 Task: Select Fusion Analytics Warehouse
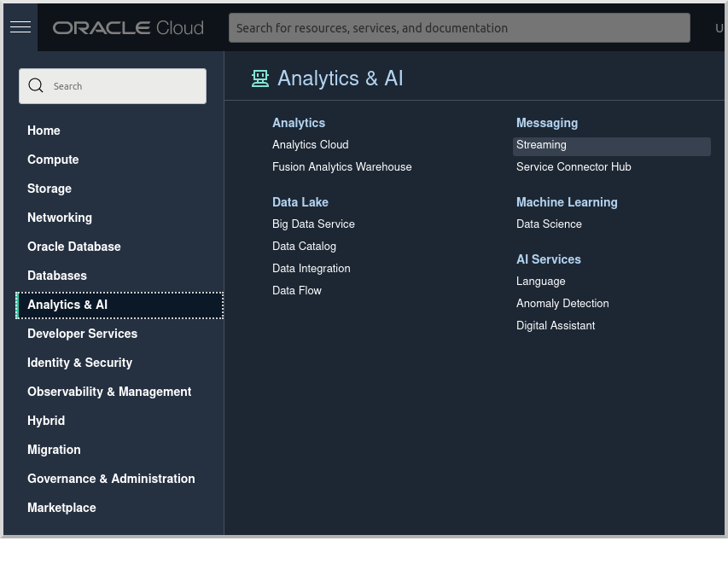341,167
